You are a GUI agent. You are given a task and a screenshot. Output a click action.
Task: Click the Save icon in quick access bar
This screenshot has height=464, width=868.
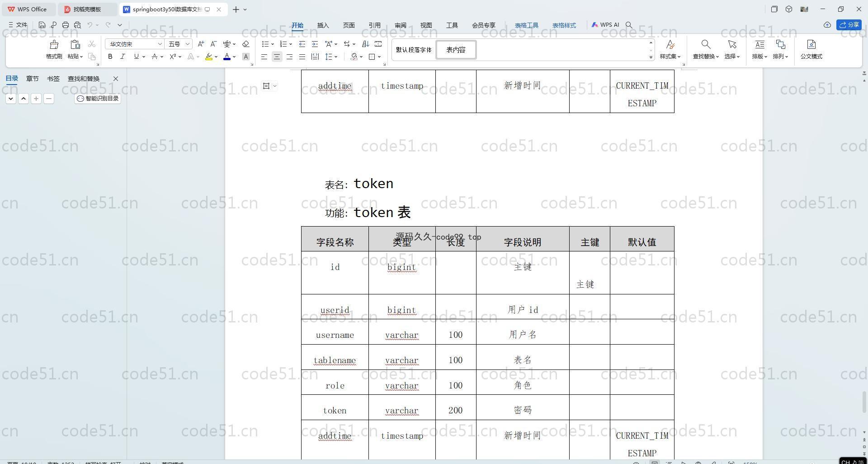[x=42, y=25]
